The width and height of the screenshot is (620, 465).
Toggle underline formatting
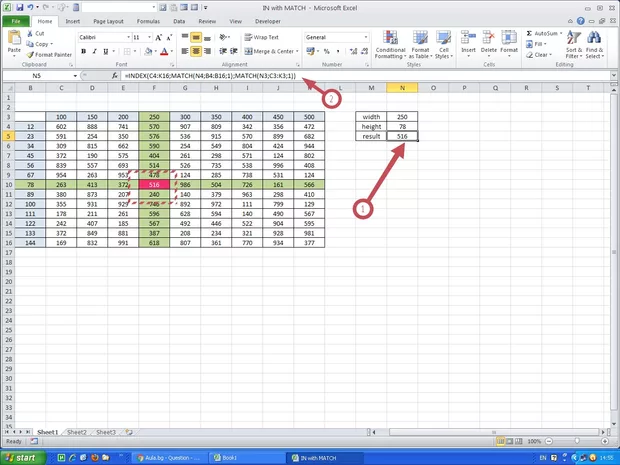[x=106, y=51]
